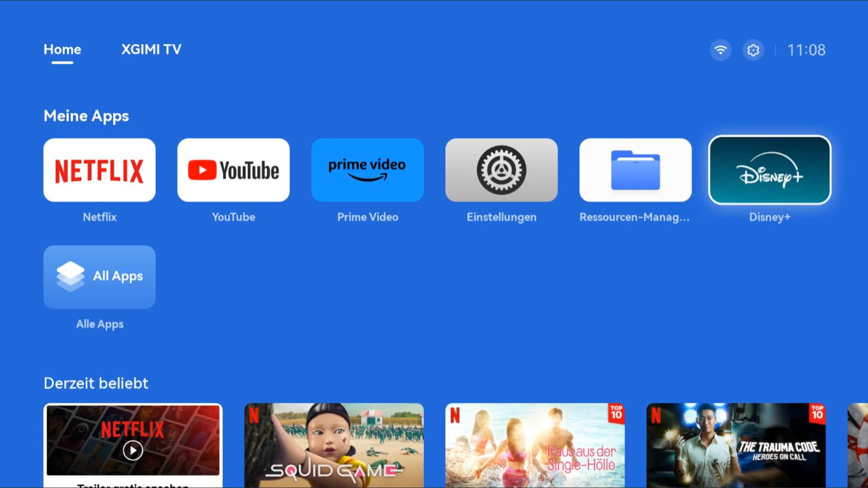Click the Prime Video text label

pyautogui.click(x=368, y=217)
